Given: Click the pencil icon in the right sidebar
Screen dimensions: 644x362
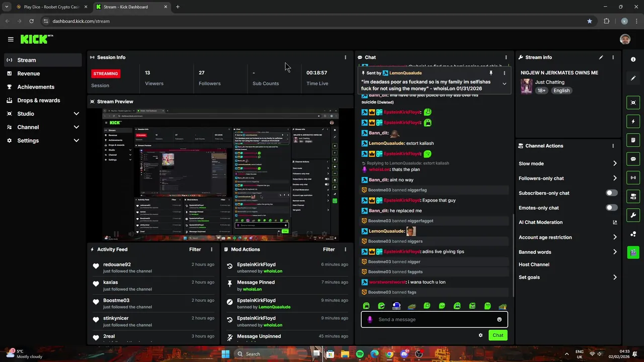Looking at the screenshot, I should coord(633,78).
